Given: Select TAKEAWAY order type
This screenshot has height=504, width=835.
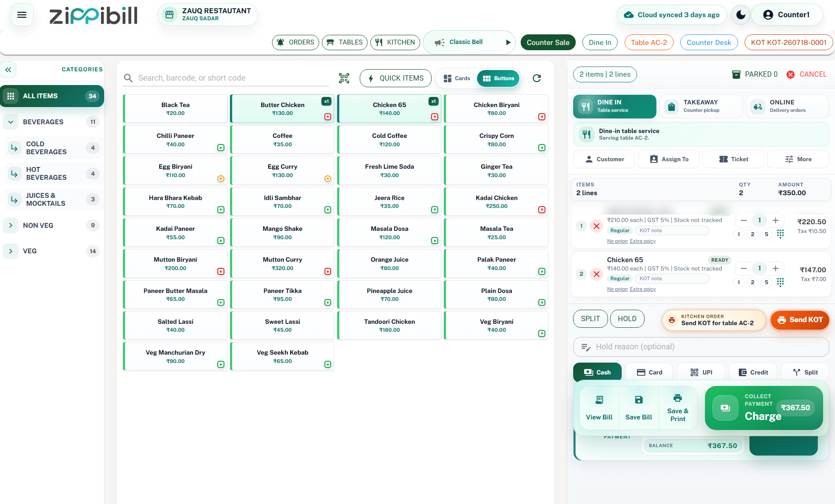Looking at the screenshot, I should [701, 107].
